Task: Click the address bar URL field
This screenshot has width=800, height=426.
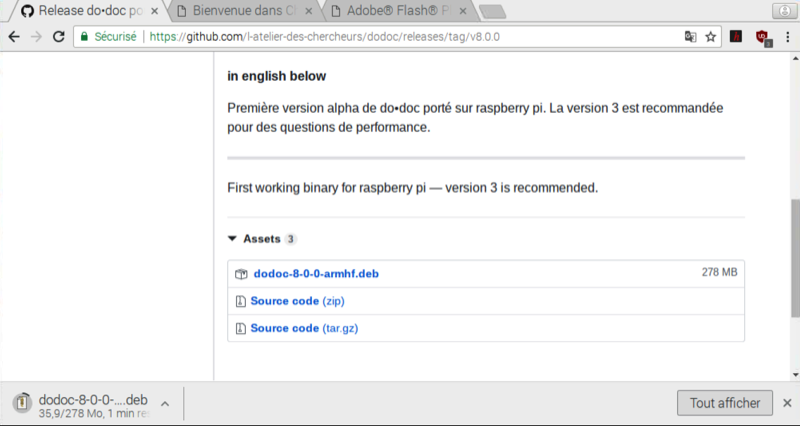Action: [400, 36]
